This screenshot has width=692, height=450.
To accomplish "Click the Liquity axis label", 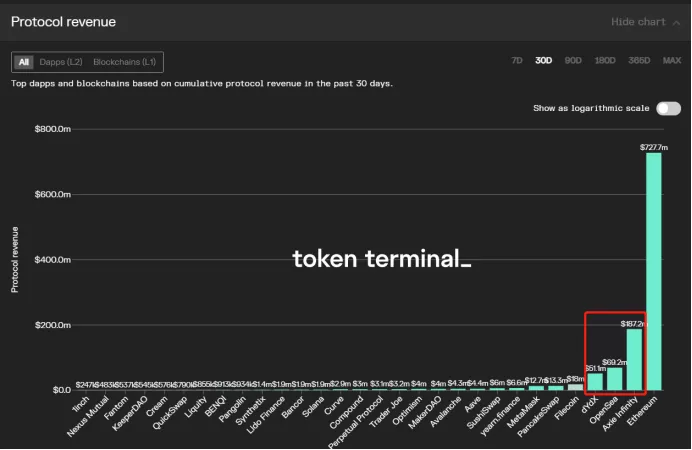I will point(195,407).
